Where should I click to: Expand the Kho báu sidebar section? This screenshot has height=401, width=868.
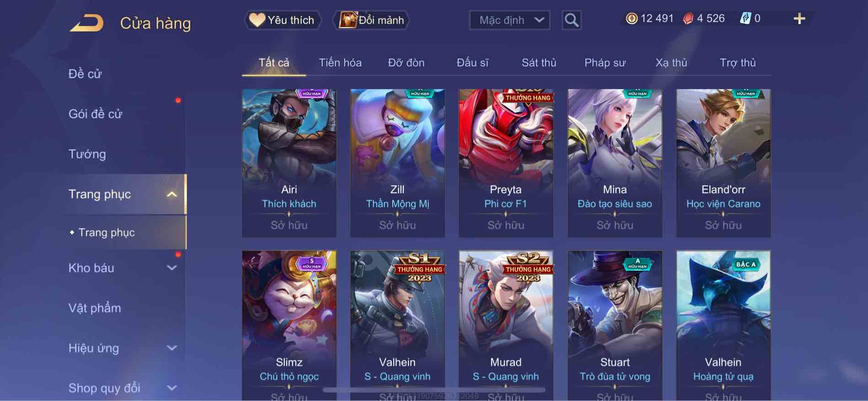(171, 268)
